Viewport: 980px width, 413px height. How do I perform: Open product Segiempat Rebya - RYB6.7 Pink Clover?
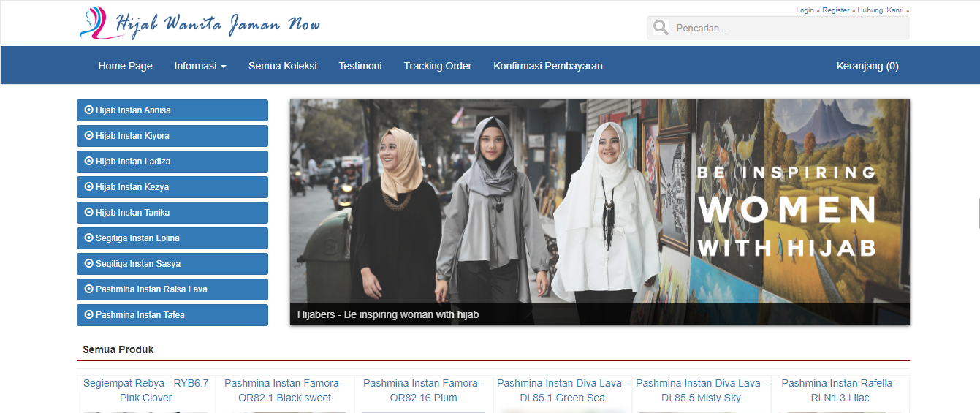coord(146,390)
